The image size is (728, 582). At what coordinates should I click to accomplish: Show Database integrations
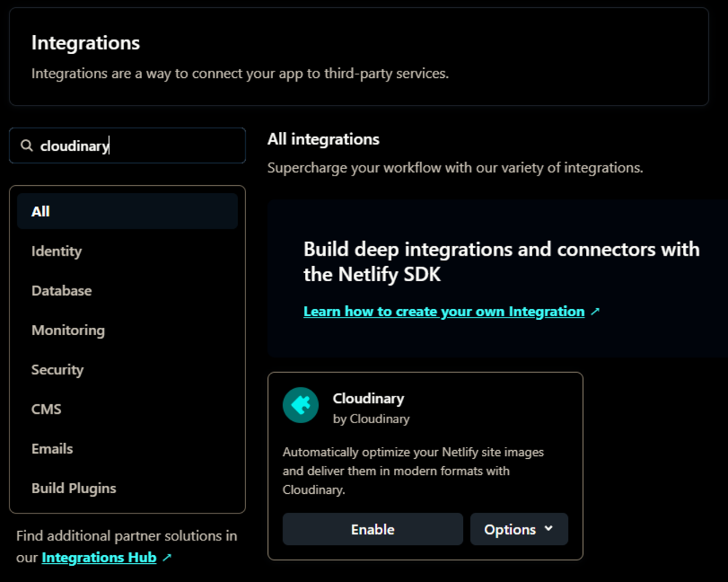point(61,291)
